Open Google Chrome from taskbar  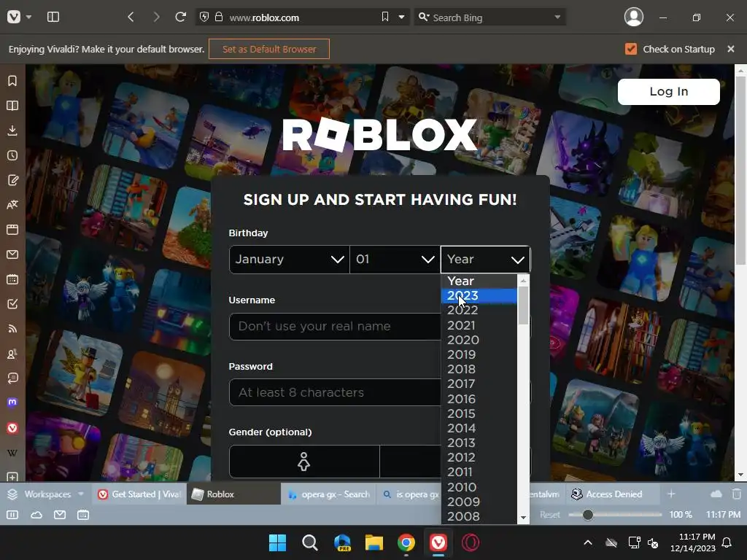pos(406,542)
